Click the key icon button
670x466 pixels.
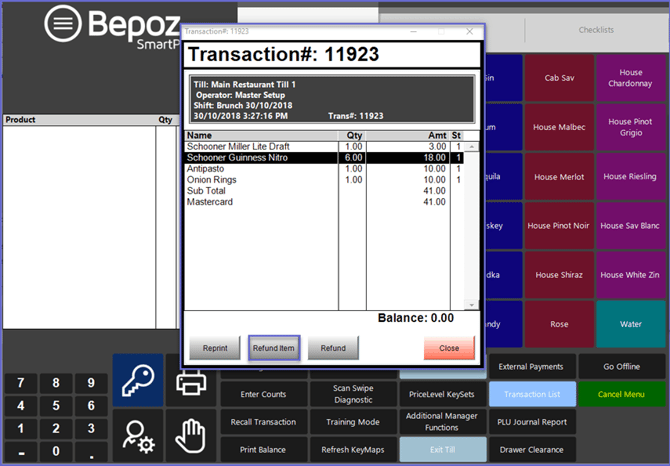pos(138,381)
